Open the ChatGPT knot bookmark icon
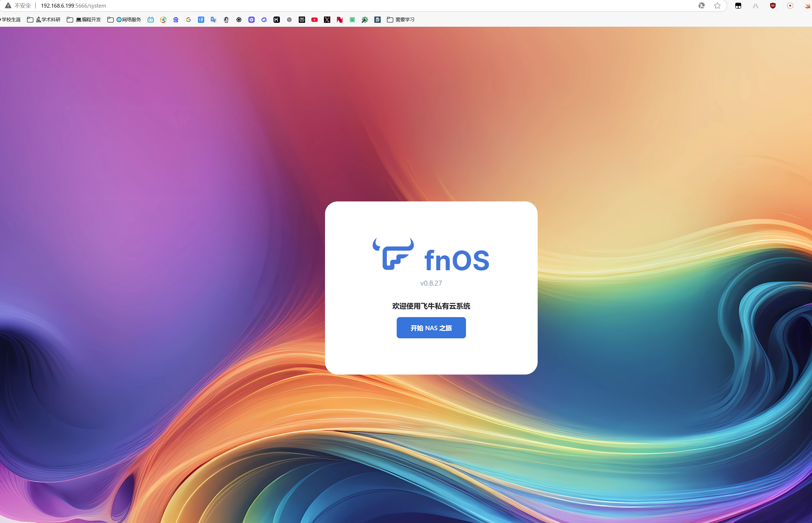 coord(289,20)
